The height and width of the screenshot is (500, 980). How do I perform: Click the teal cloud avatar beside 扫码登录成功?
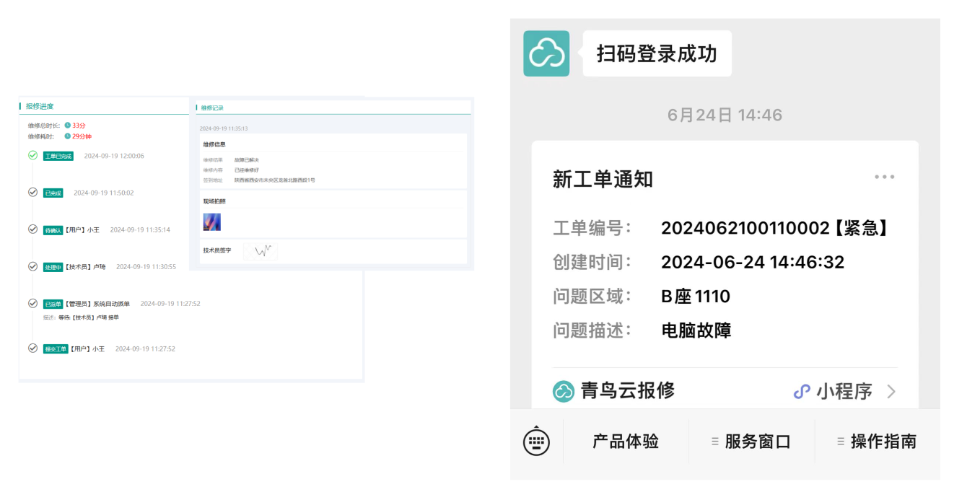(x=546, y=53)
